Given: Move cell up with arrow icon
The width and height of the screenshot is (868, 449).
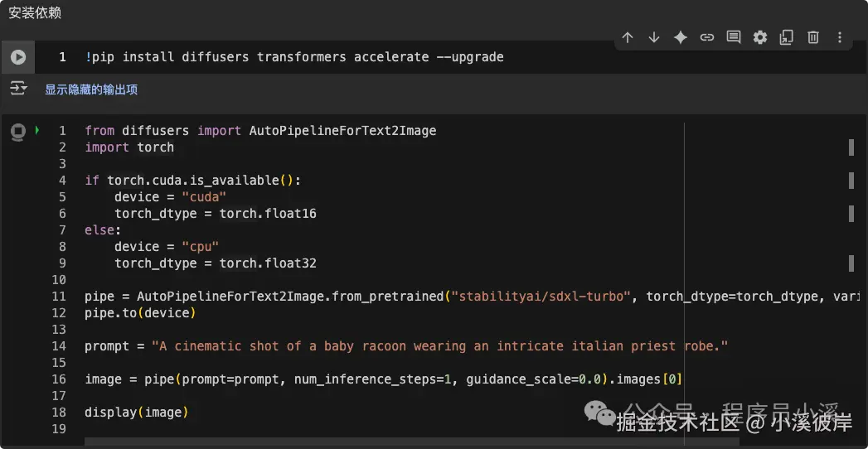Looking at the screenshot, I should tap(628, 37).
